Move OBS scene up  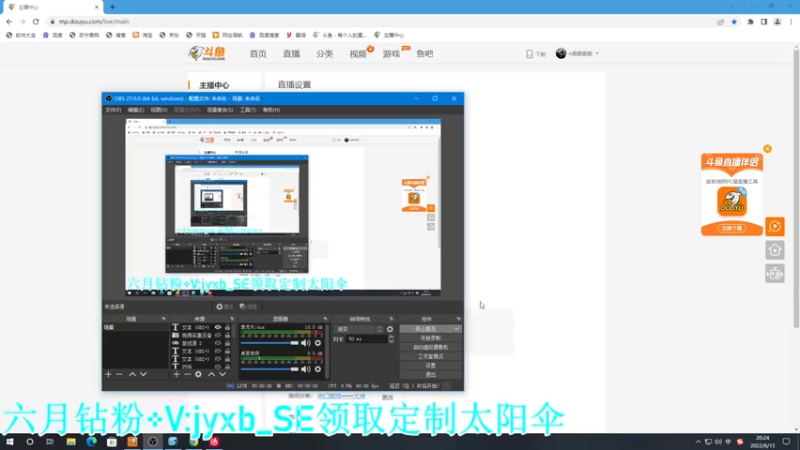pos(132,374)
